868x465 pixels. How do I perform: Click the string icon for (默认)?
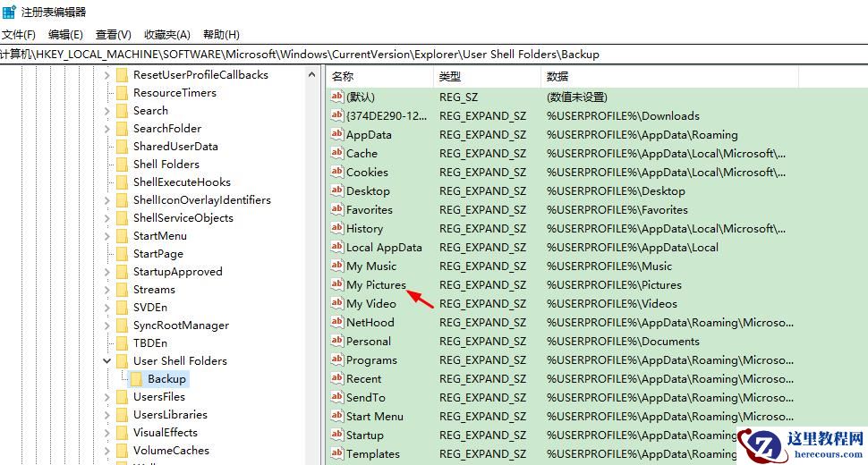[337, 97]
